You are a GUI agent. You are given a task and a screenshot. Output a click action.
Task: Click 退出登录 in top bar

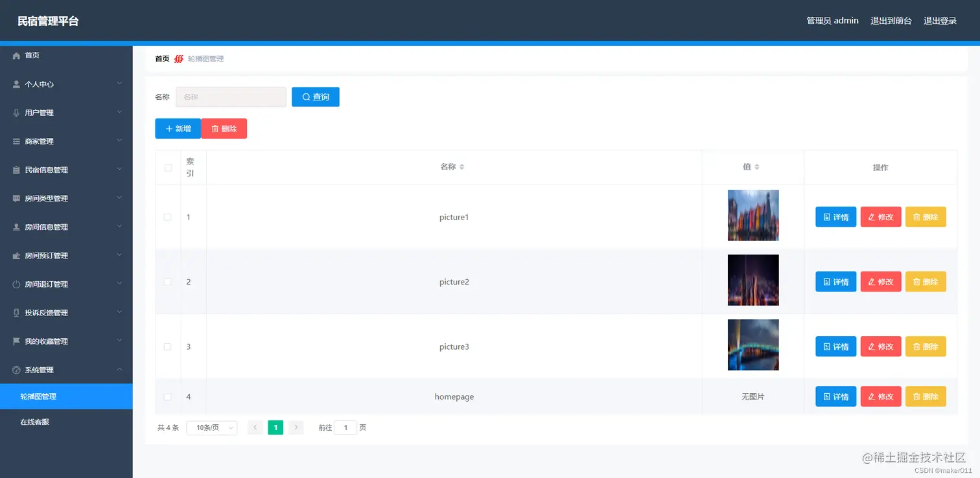coord(940,21)
